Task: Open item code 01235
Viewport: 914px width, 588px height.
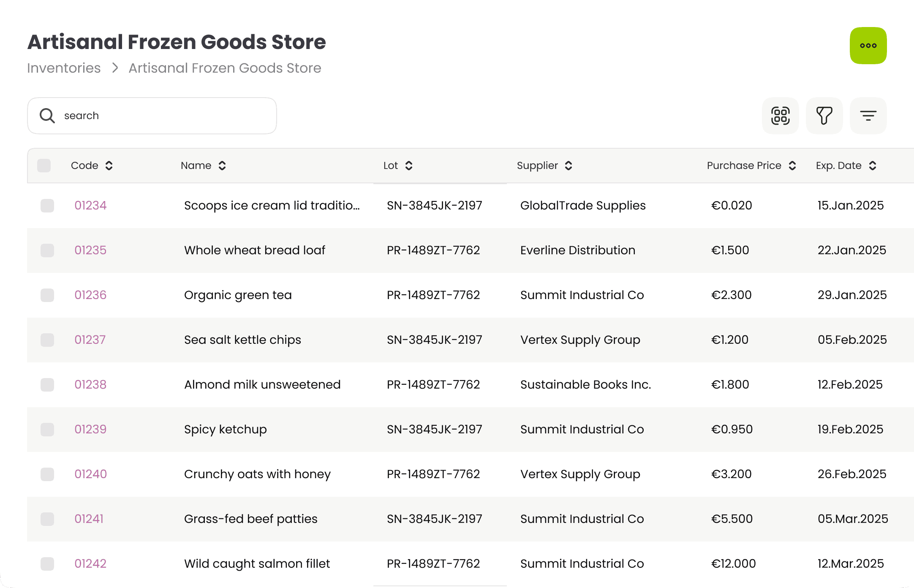Action: pos(90,250)
